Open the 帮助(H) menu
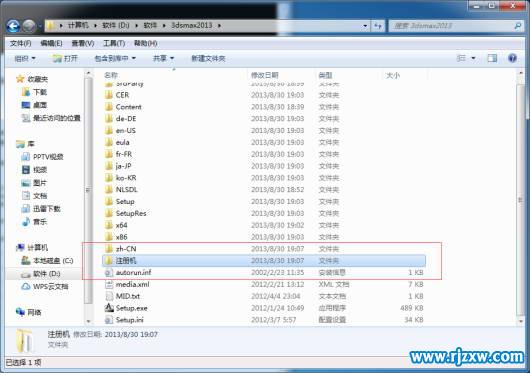The height and width of the screenshot is (373, 530). coord(146,43)
